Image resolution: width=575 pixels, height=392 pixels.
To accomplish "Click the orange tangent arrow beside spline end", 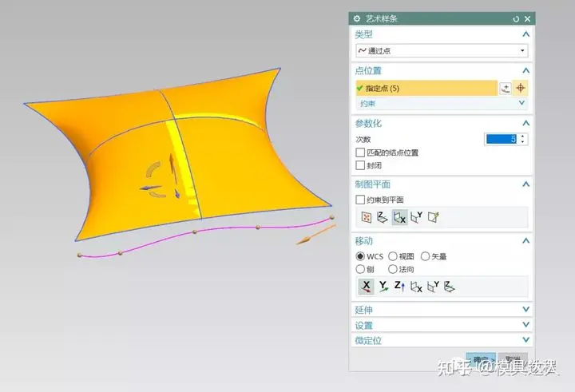I will pyautogui.click(x=315, y=235).
